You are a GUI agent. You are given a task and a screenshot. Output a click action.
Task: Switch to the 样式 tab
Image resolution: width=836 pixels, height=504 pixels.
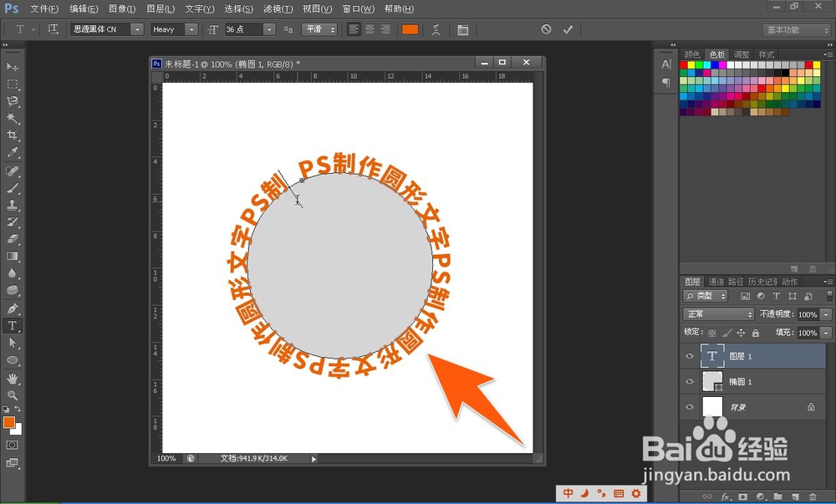pos(766,54)
